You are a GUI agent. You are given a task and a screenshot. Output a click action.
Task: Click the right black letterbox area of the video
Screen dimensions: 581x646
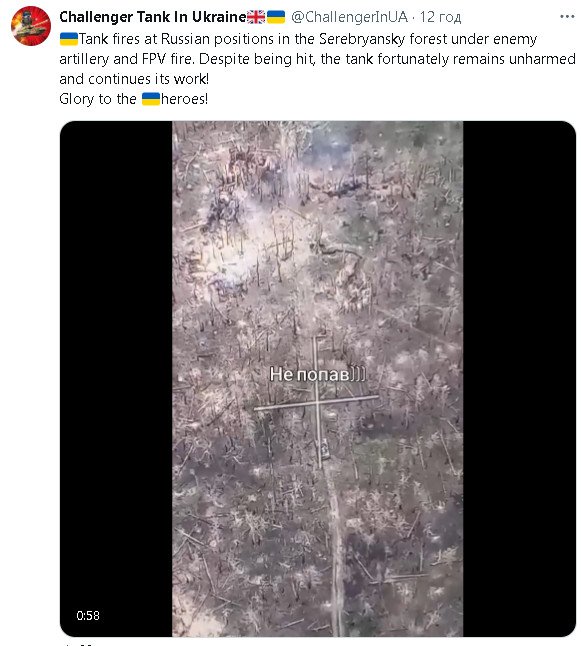pyautogui.click(x=519, y=379)
